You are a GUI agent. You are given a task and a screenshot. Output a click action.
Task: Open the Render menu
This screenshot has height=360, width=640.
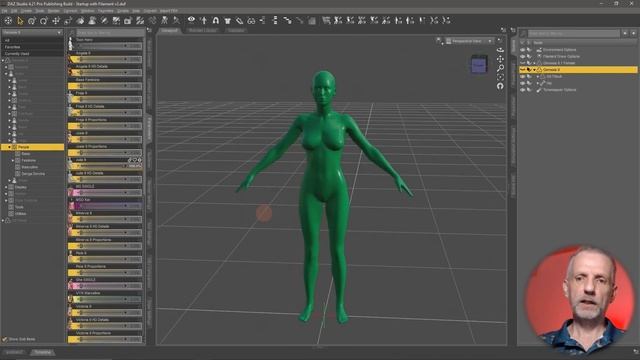click(53, 11)
